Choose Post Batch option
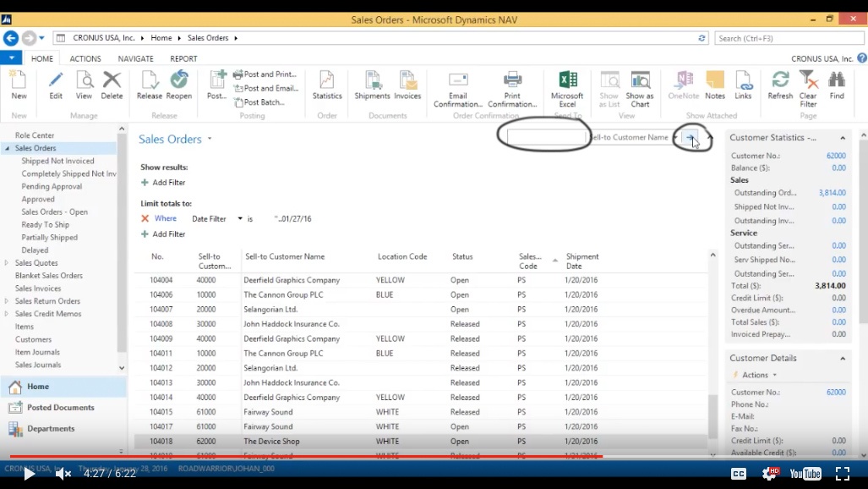868x489 pixels. [259, 102]
